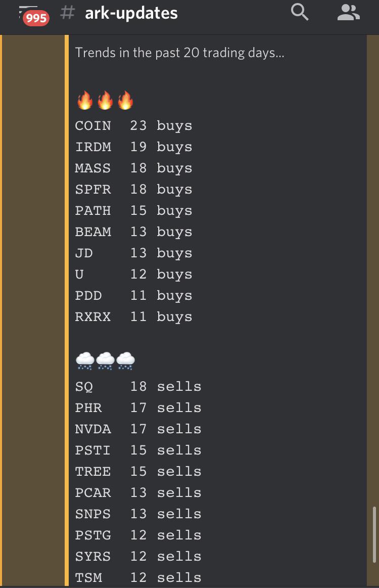The image size is (379, 588).
Task: Select the NVDA 17 sells line
Action: [138, 429]
